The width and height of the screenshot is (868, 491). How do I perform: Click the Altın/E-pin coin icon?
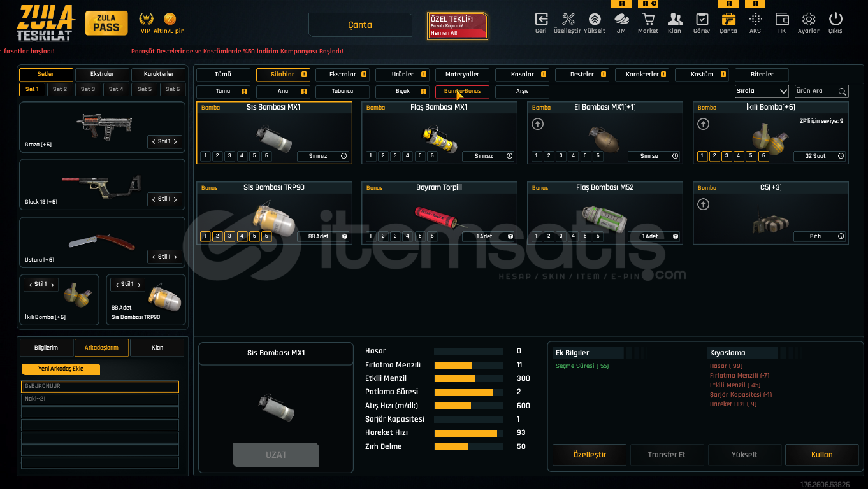point(170,18)
